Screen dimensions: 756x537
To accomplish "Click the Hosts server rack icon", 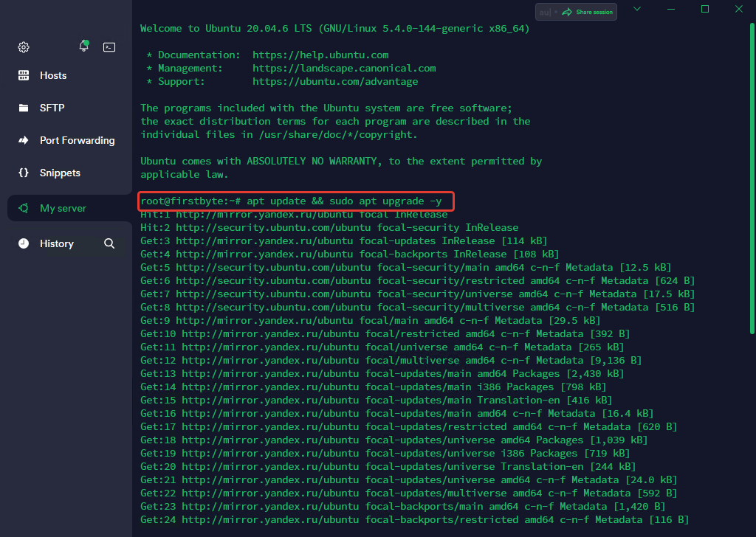I will [24, 75].
